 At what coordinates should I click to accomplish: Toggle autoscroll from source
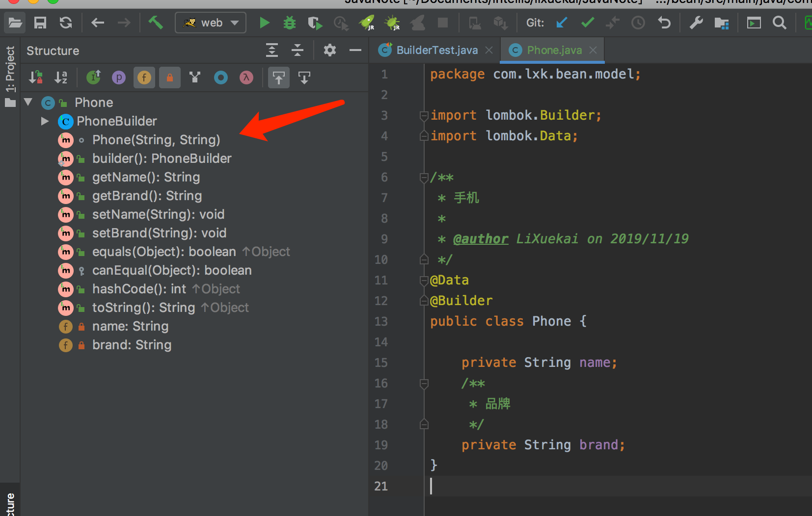point(304,77)
